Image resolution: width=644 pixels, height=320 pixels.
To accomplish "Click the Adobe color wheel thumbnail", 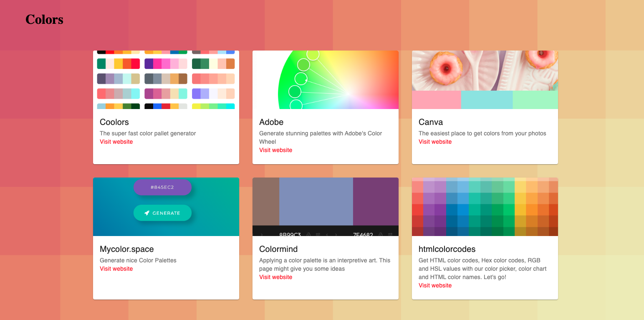I will tap(326, 80).
